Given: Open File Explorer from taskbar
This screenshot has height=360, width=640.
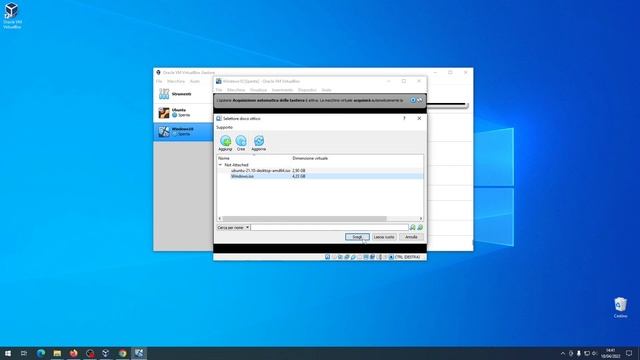Looking at the screenshot, I should [x=57, y=353].
